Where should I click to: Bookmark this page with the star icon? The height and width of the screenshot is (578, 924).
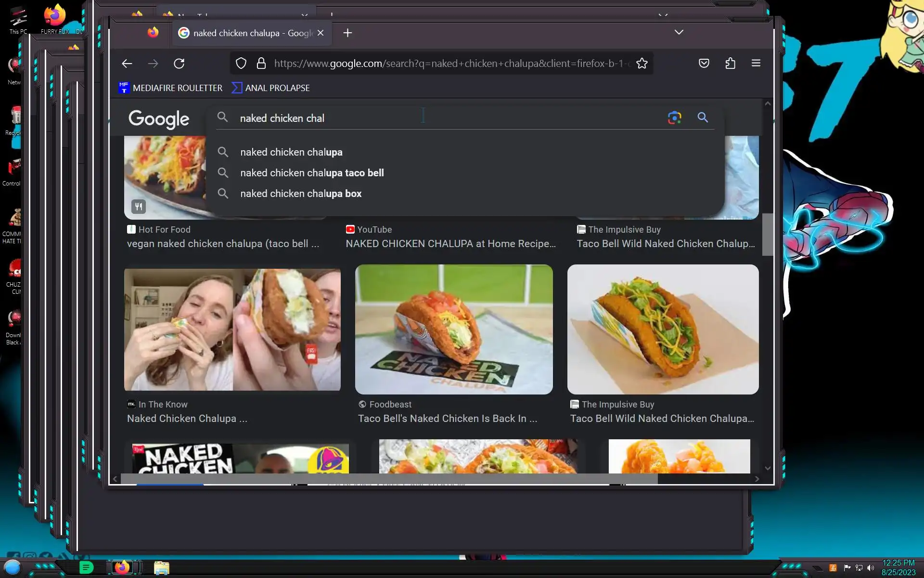[x=642, y=64]
